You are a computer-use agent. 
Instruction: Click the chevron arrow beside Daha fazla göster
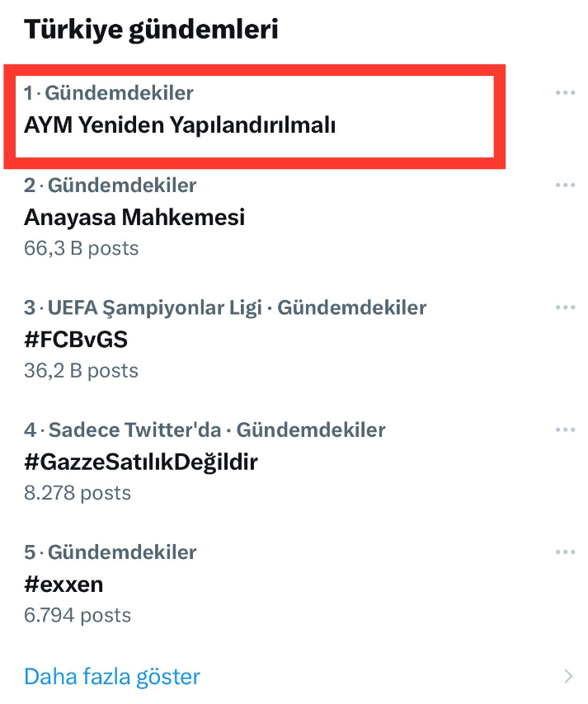pyautogui.click(x=567, y=677)
